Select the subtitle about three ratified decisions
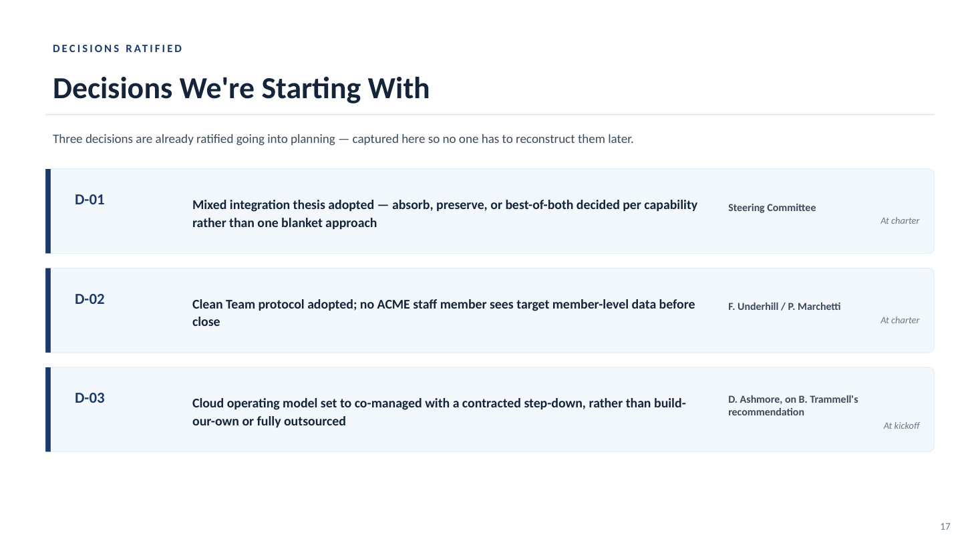Image resolution: width=980 pixels, height=551 pixels. (x=343, y=139)
